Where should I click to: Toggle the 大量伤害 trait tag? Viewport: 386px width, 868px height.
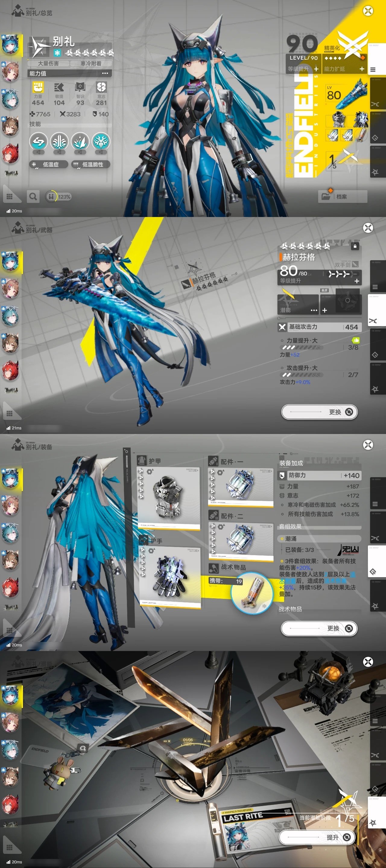tap(48, 63)
